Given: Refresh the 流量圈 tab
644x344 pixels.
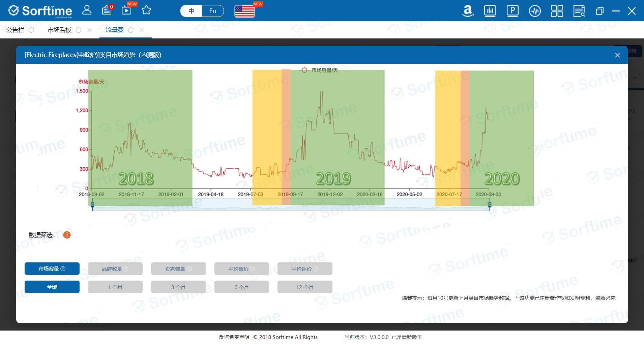Looking at the screenshot, I should (x=131, y=30).
